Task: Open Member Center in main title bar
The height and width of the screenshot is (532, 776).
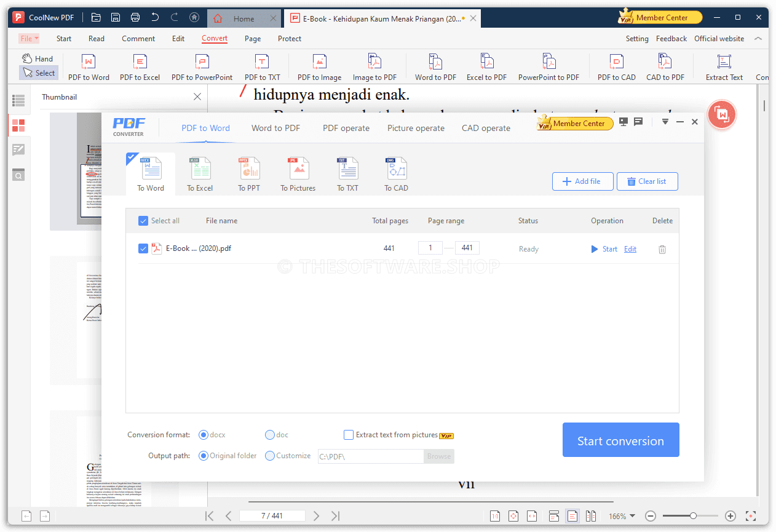Action: pyautogui.click(x=662, y=17)
